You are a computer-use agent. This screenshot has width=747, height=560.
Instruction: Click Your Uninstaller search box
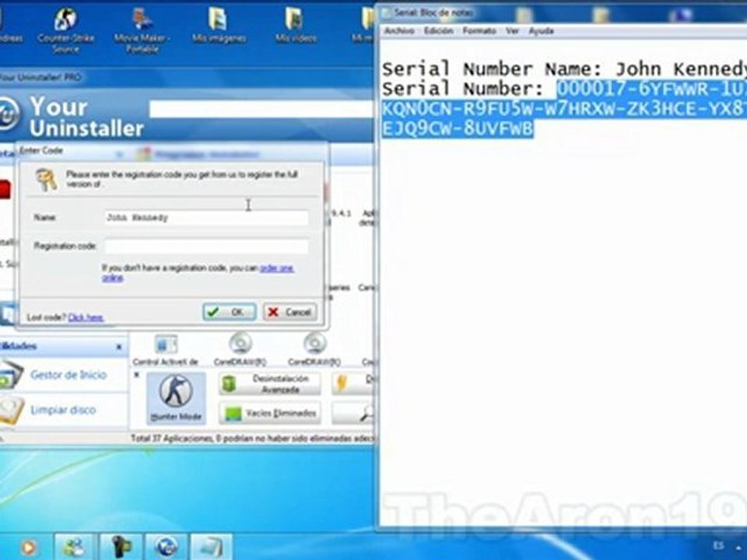(x=261, y=109)
